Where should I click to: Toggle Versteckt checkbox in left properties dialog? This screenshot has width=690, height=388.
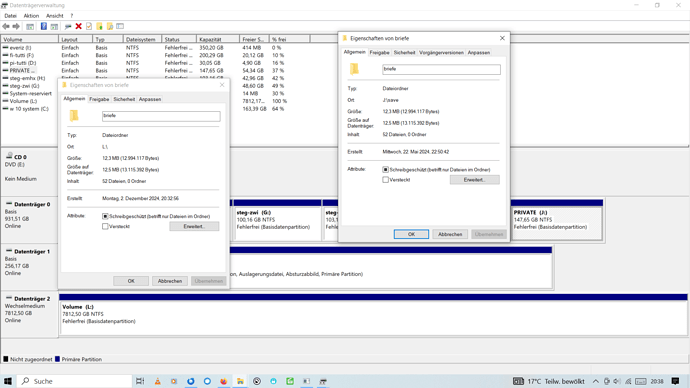pyautogui.click(x=105, y=226)
